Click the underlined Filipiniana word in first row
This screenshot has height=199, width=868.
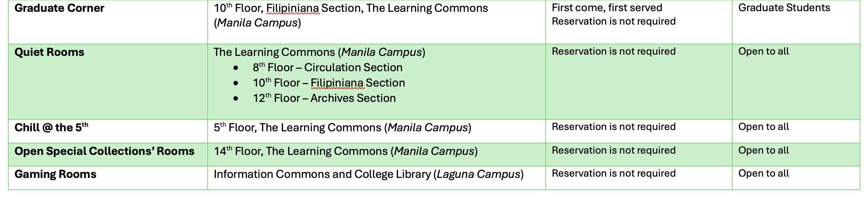293,8
